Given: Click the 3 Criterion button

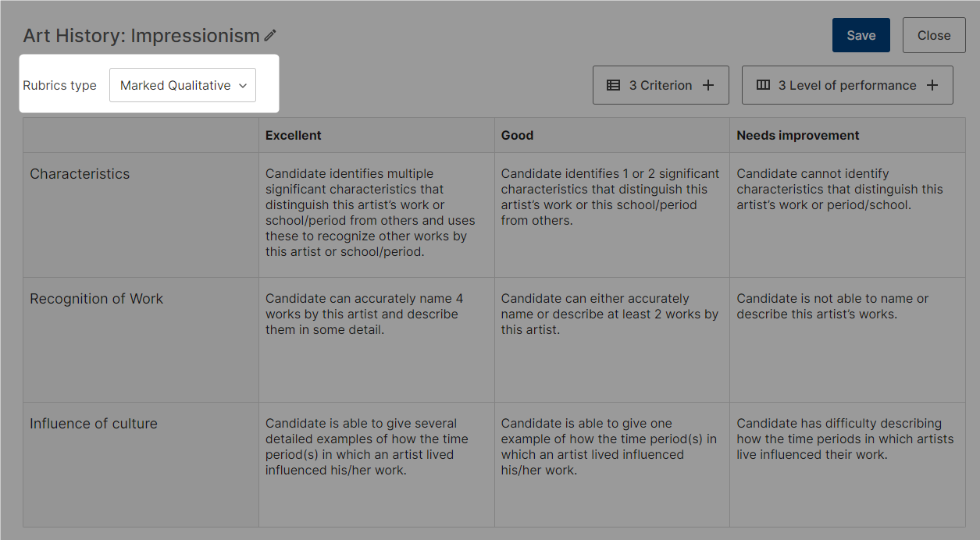Looking at the screenshot, I should pyautogui.click(x=661, y=85).
